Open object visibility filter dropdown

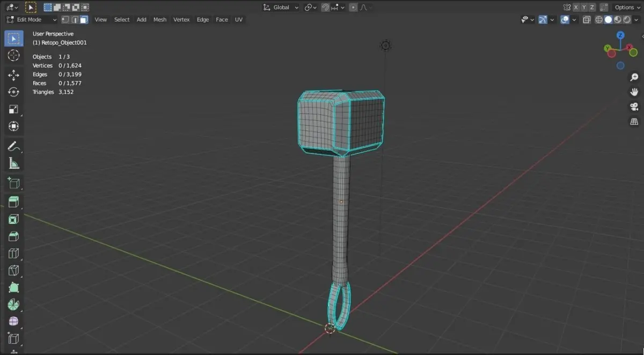pos(528,19)
